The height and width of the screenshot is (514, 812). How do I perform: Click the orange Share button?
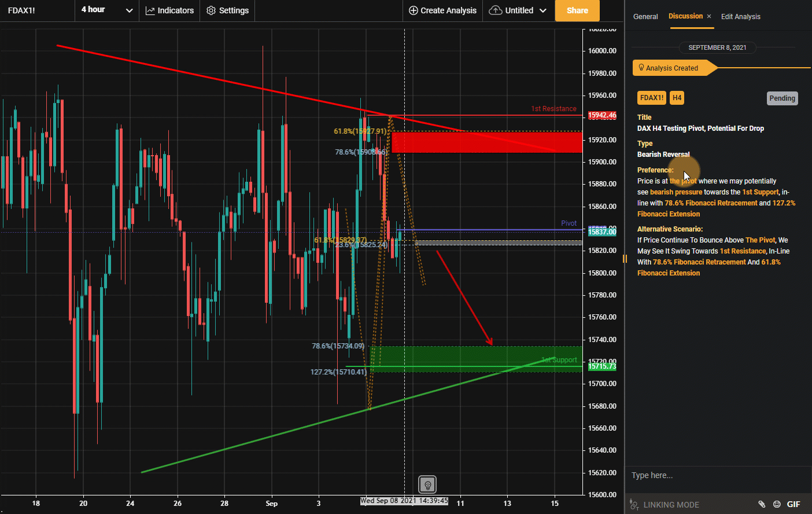click(577, 10)
